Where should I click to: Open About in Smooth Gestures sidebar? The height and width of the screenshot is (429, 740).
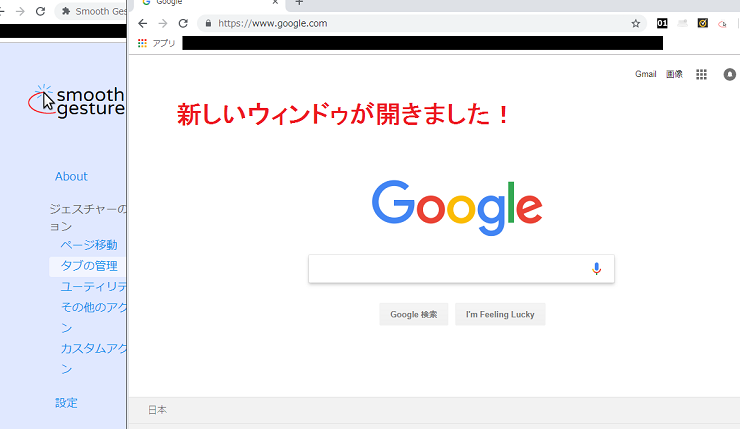pyautogui.click(x=71, y=177)
